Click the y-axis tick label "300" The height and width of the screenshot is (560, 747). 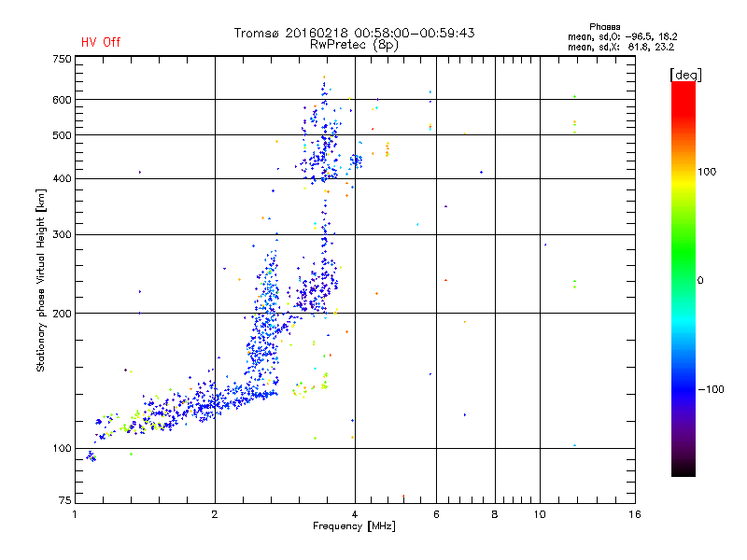[62, 235]
